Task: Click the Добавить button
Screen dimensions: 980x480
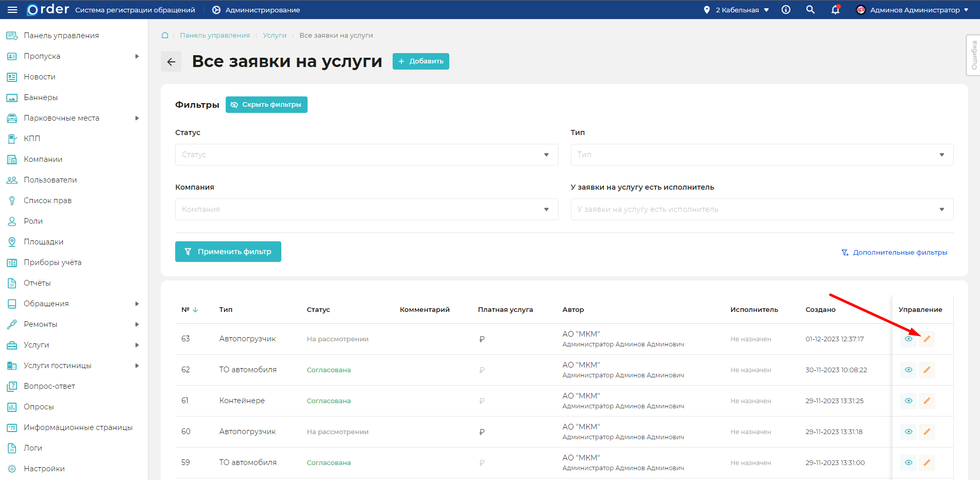Action: [x=420, y=61]
